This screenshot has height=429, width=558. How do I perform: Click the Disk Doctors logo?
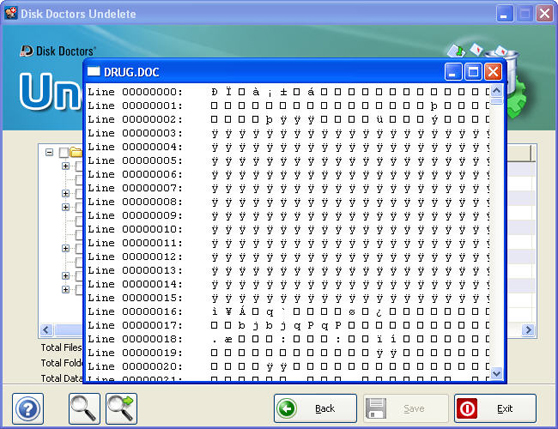pyautogui.click(x=58, y=51)
